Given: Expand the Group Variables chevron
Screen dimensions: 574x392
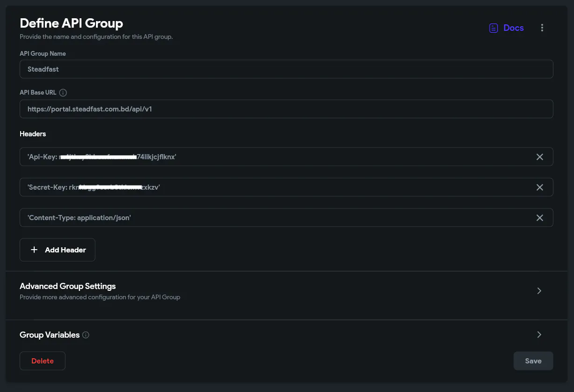Looking at the screenshot, I should pyautogui.click(x=539, y=335).
